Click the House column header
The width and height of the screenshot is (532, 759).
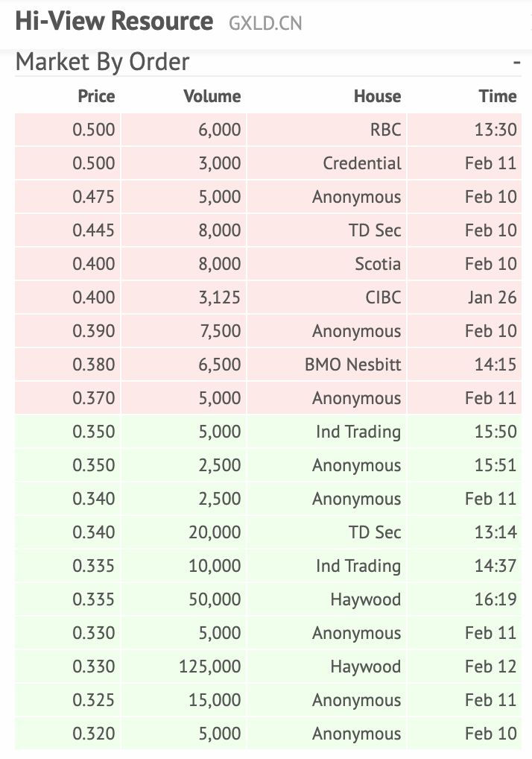(377, 96)
